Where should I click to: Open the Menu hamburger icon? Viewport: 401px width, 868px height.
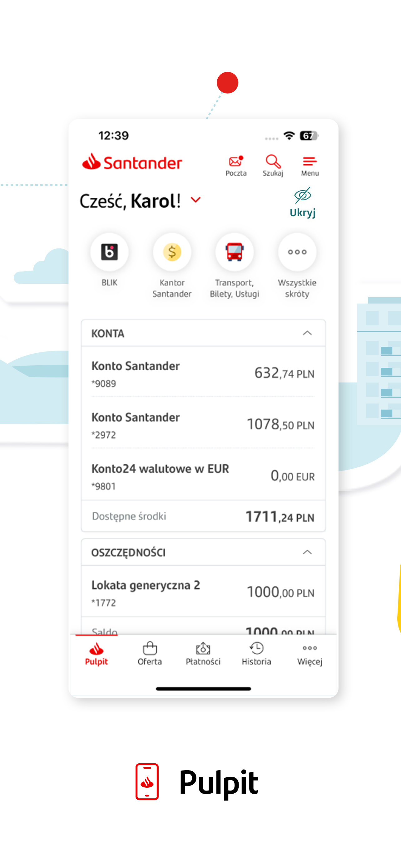coord(310,167)
